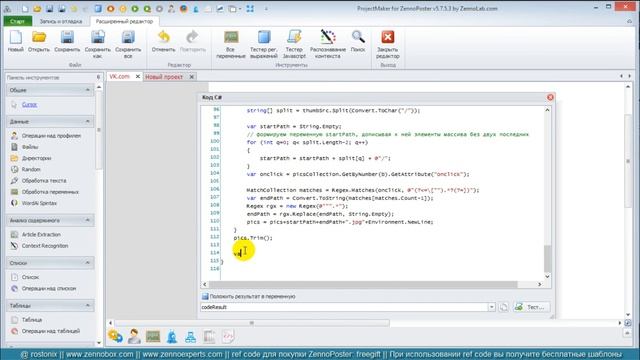Switch to the Старт tab
The width and height of the screenshot is (640, 360).
[18, 21]
